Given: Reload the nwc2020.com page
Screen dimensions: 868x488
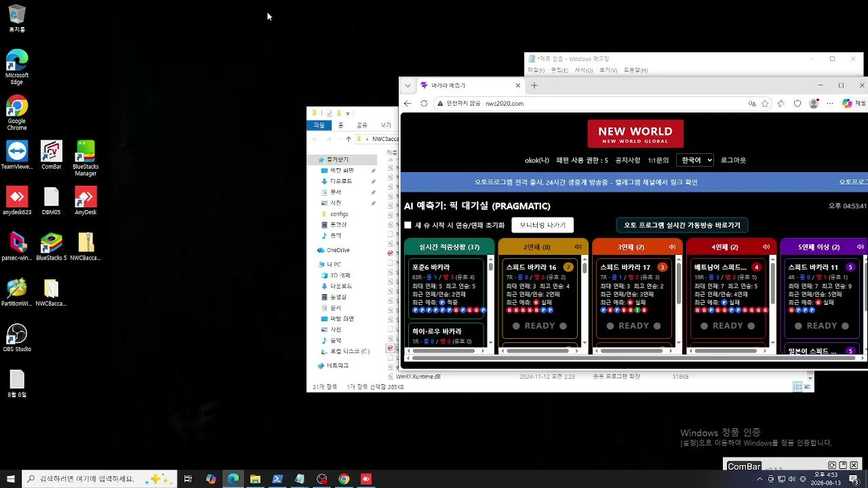Looking at the screenshot, I should click(424, 104).
